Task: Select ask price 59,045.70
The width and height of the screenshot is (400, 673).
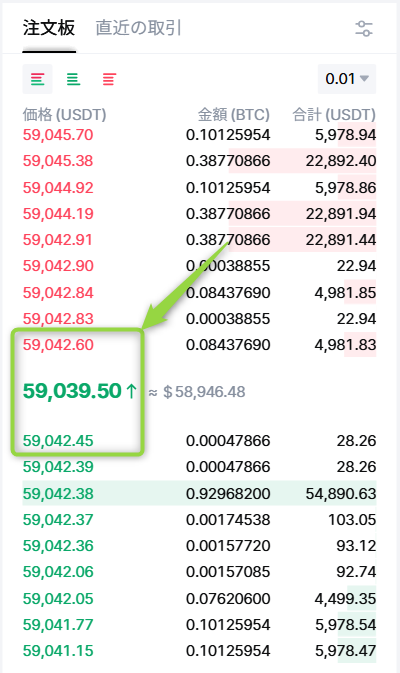Action: pyautogui.click(x=58, y=135)
